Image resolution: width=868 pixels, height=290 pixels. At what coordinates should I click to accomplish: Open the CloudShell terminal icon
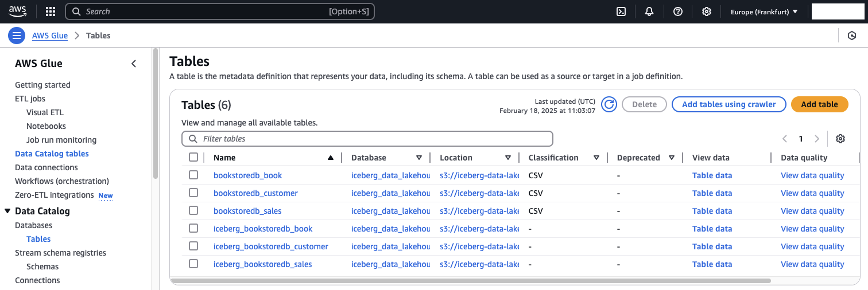click(x=621, y=11)
